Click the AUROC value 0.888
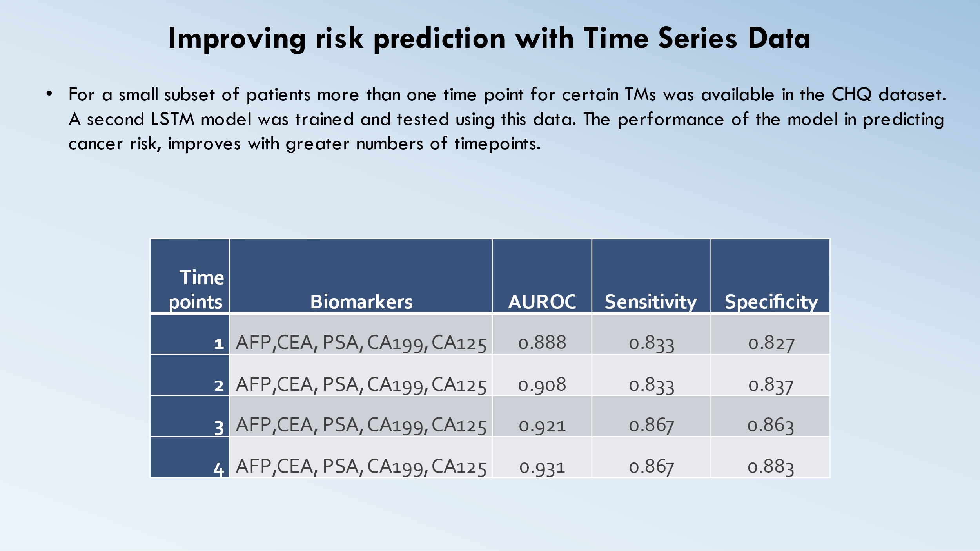Viewport: 980px width, 551px height. tap(542, 343)
